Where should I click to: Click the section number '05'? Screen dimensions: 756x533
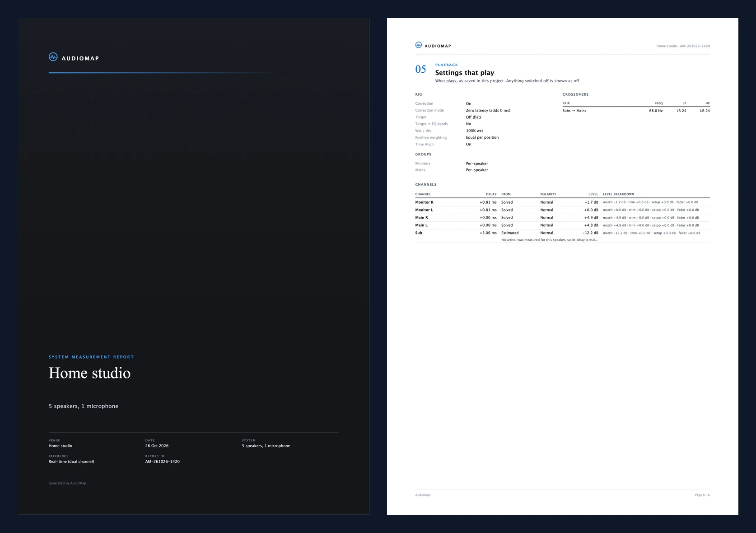[x=420, y=69]
